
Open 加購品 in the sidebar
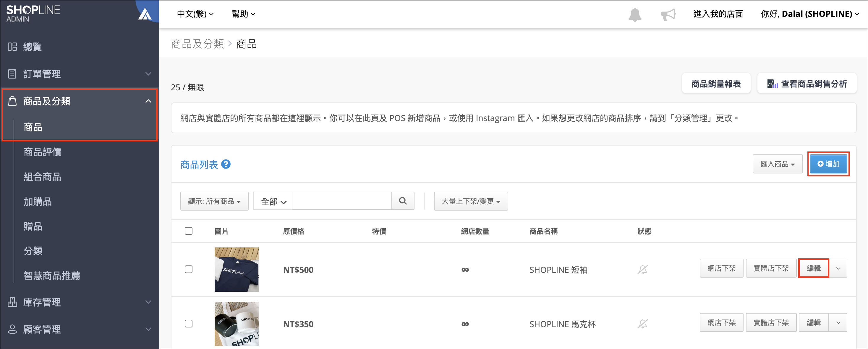point(38,202)
